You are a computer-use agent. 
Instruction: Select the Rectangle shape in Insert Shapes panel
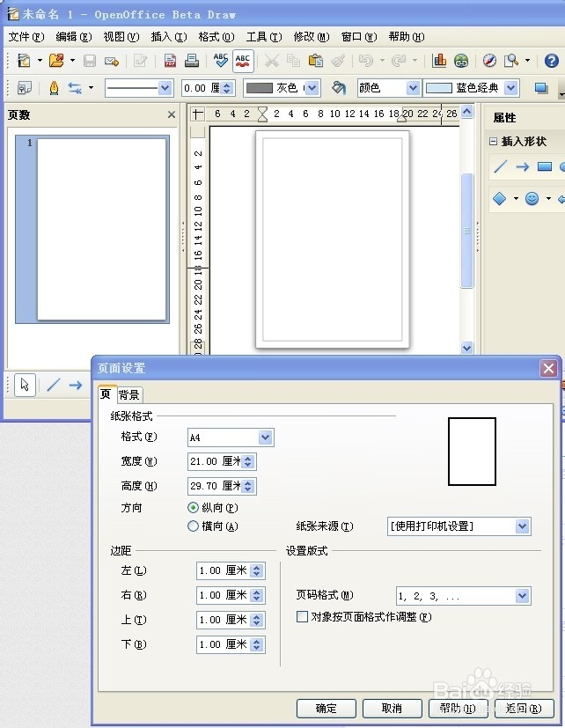click(545, 166)
